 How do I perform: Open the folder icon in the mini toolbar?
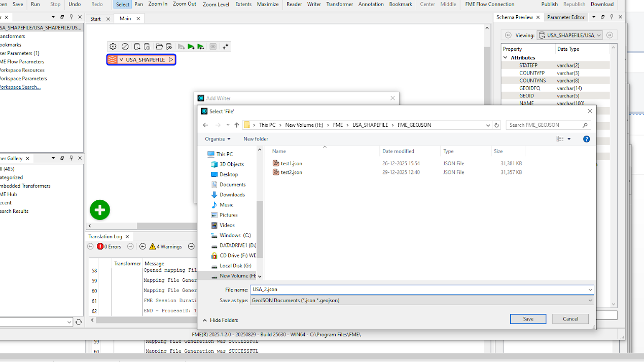click(x=159, y=47)
